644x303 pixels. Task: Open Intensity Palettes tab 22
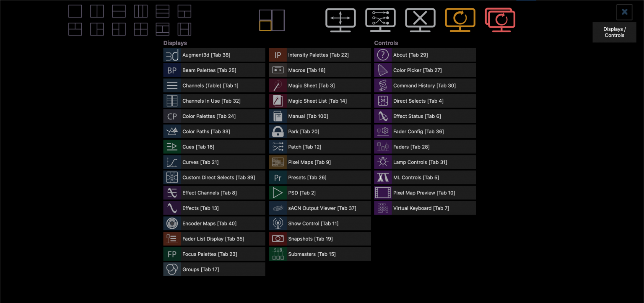[x=320, y=55]
